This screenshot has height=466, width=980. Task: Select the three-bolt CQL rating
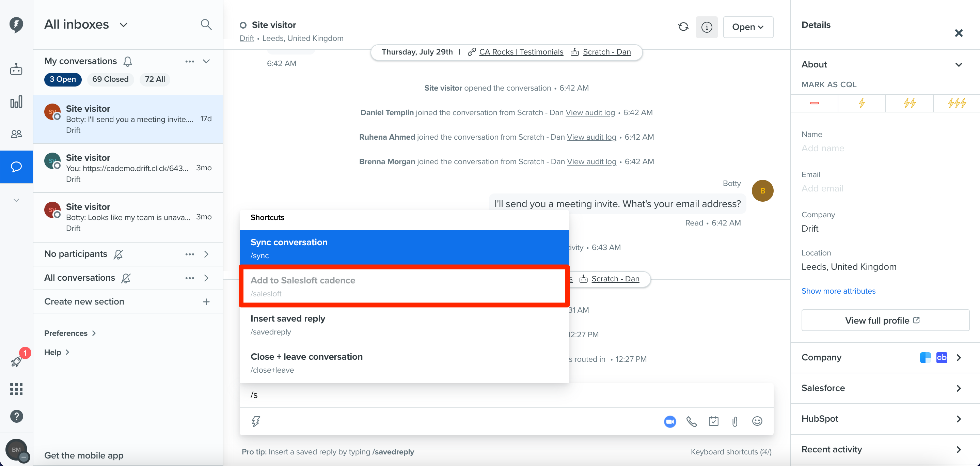(x=955, y=103)
